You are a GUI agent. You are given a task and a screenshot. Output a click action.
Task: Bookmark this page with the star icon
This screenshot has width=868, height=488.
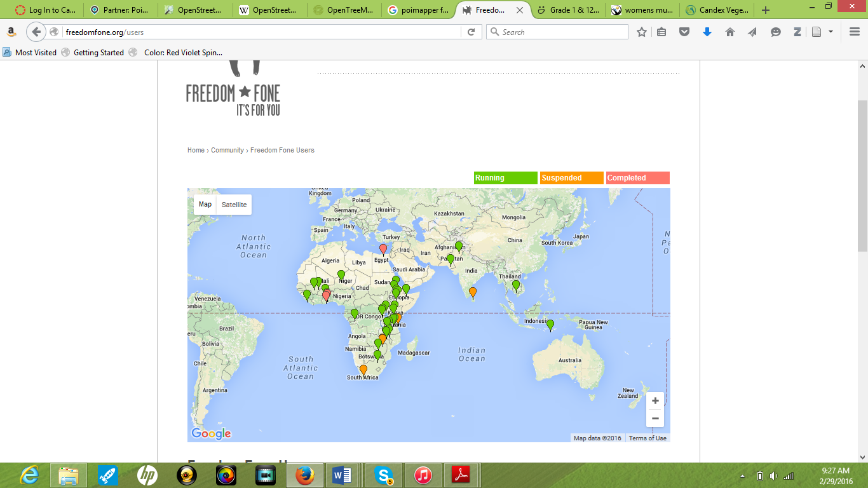click(x=642, y=32)
